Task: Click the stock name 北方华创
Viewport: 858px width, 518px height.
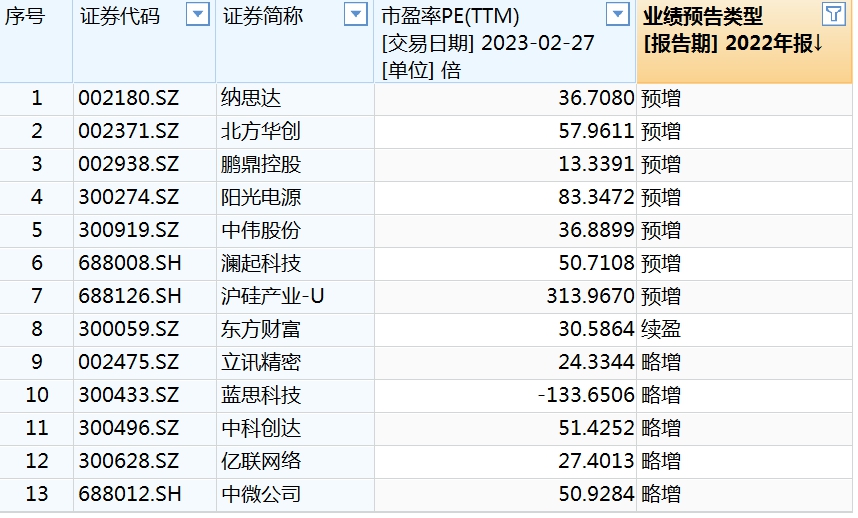Action: click(x=261, y=131)
